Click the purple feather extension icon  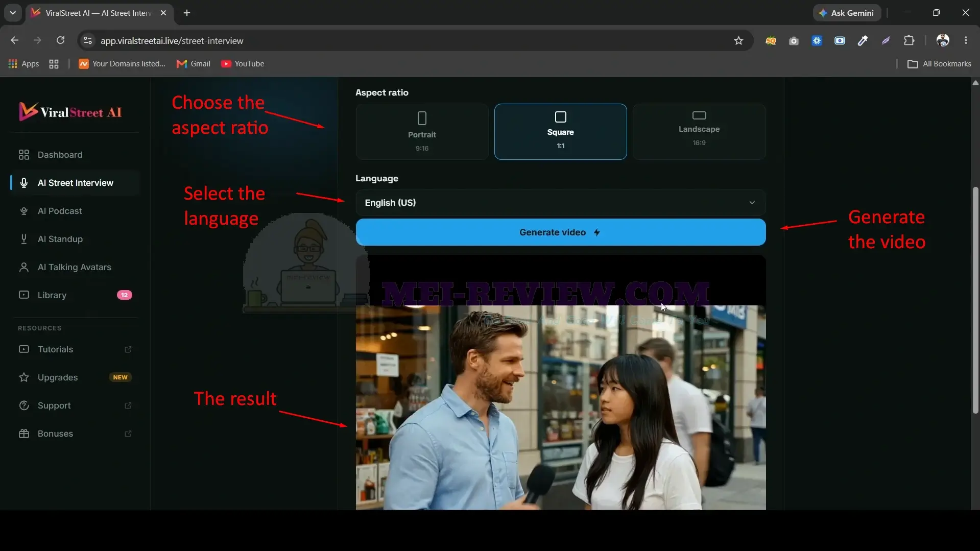pos(886,40)
